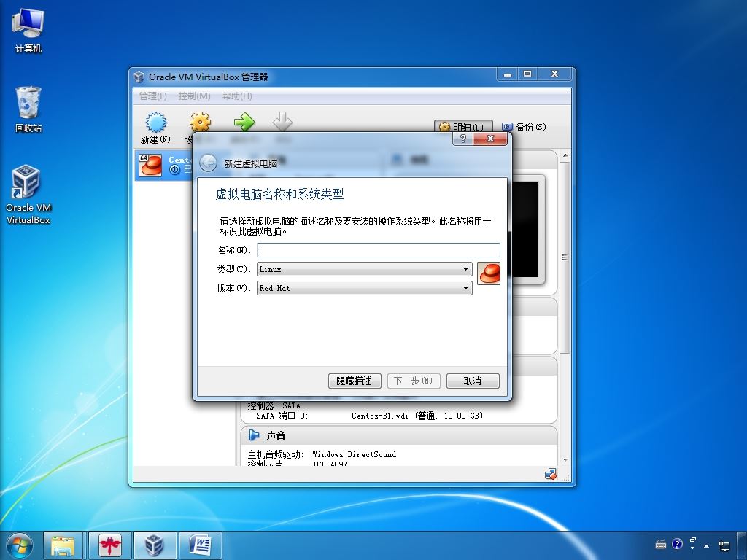Open Oracle VM VirtualBox desktop shortcut
This screenshot has height=560, width=747.
tap(28, 194)
